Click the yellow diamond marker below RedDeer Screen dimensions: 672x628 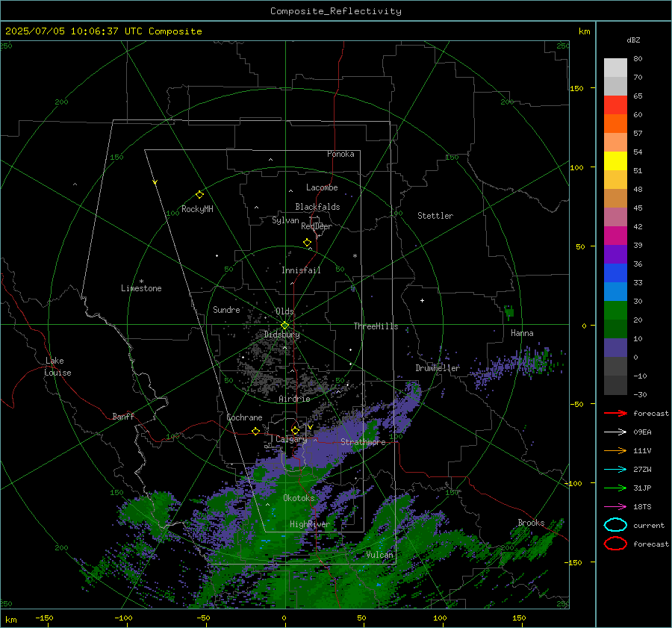[x=307, y=243]
